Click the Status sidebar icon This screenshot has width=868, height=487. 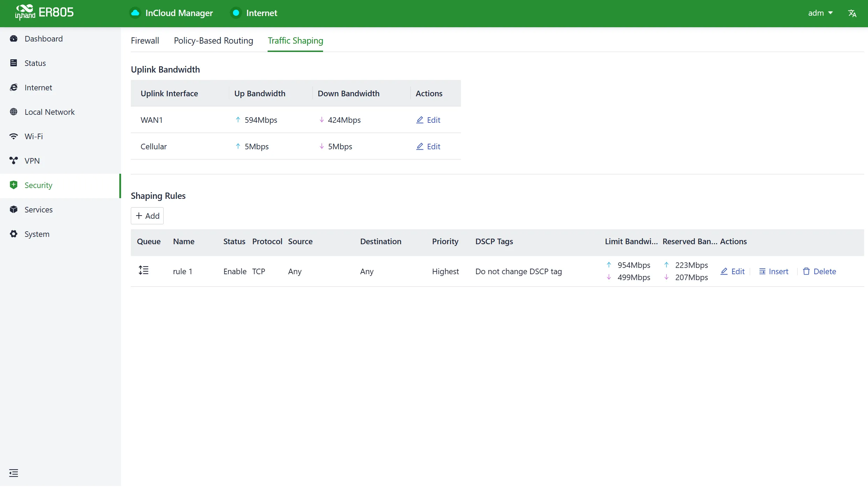pyautogui.click(x=14, y=63)
